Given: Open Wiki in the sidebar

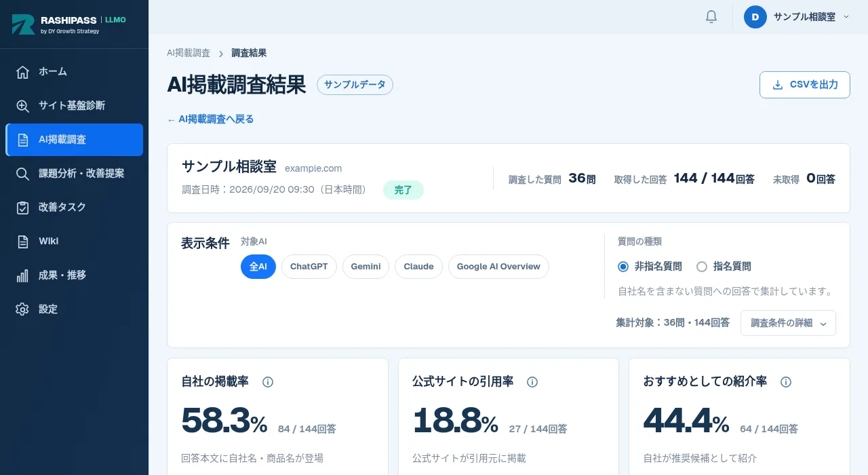Looking at the screenshot, I should (75, 242).
